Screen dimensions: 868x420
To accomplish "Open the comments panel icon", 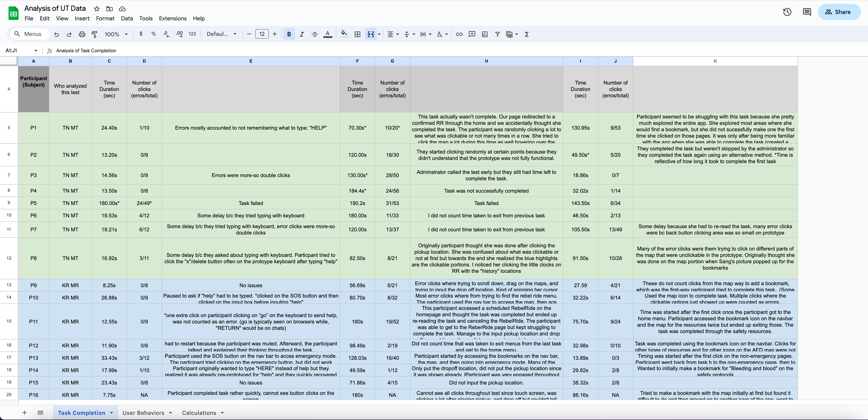I will click(807, 12).
